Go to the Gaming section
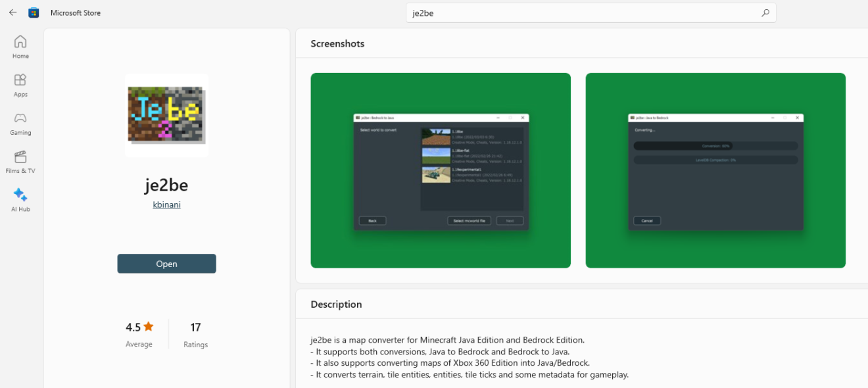868x388 pixels. click(x=20, y=123)
